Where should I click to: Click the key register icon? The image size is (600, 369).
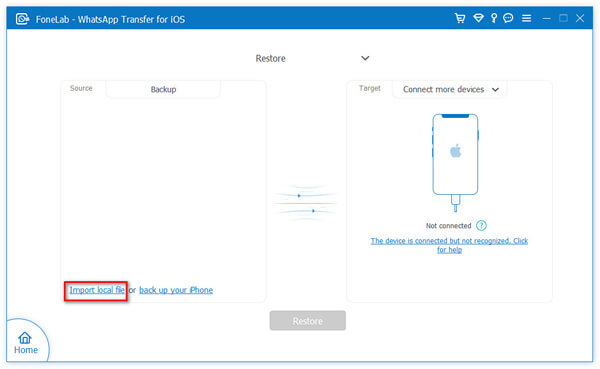click(x=494, y=18)
